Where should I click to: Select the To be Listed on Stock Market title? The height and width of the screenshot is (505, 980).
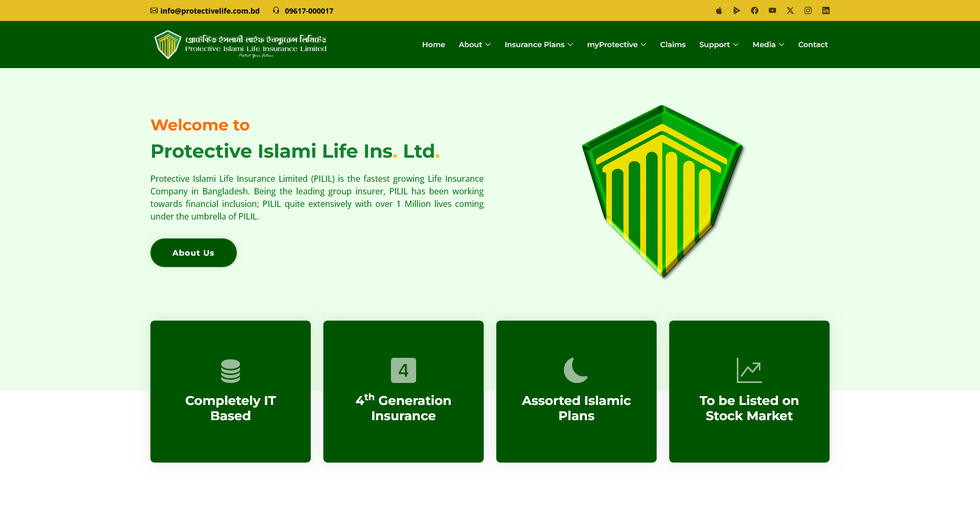[749, 408]
